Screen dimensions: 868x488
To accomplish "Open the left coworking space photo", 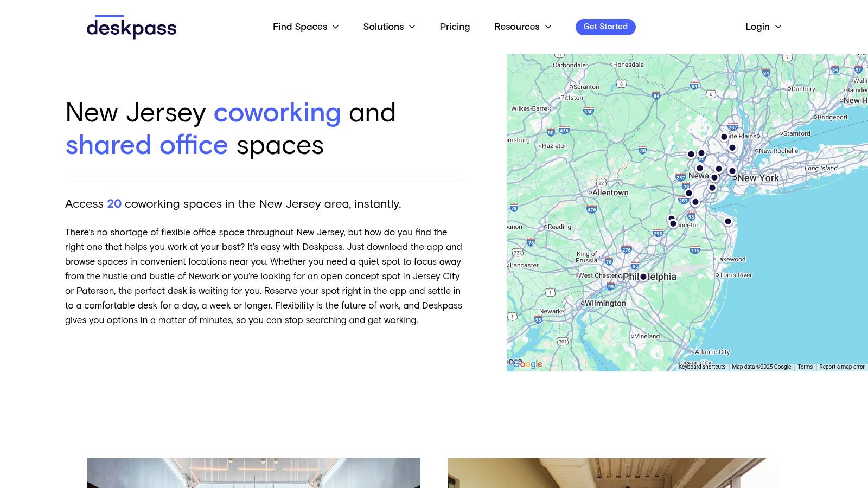I will pos(253,473).
